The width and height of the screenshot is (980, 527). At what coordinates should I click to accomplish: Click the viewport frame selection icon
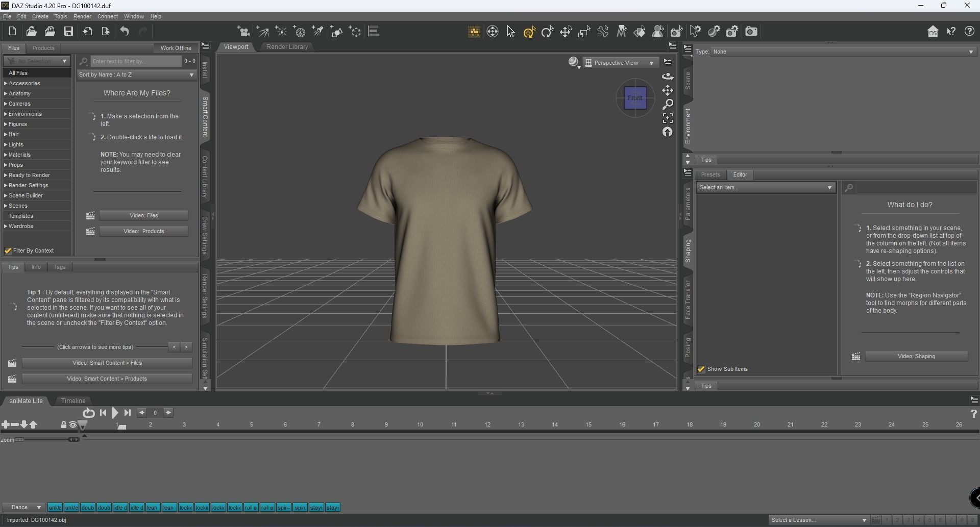668,118
